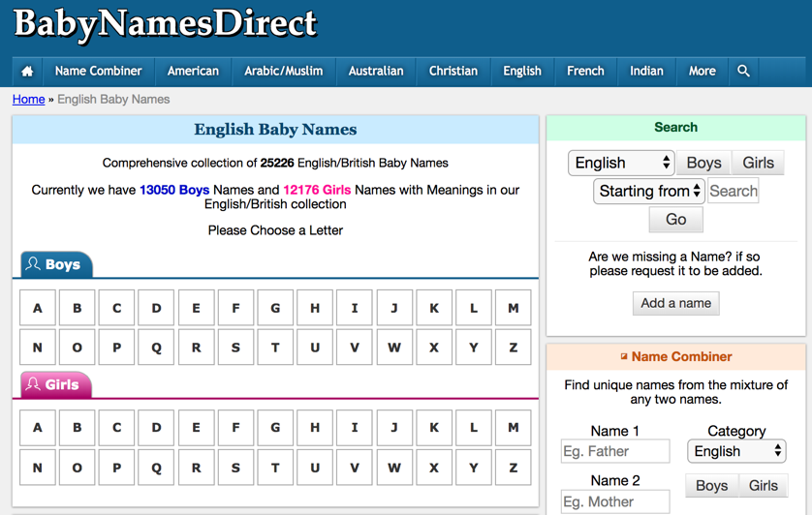
Task: Choose letter D under Girls
Action: [156, 428]
